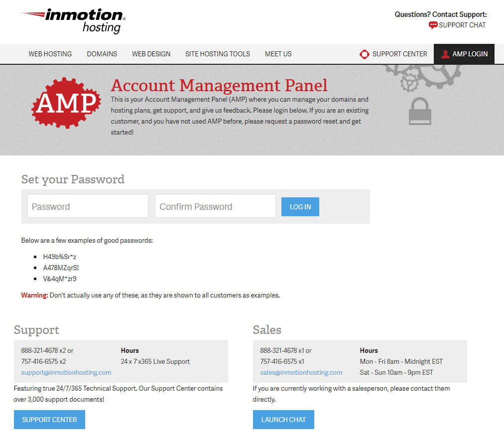The height and width of the screenshot is (447, 504).
Task: Select example password V&4qM*zr9
Action: (x=60, y=279)
